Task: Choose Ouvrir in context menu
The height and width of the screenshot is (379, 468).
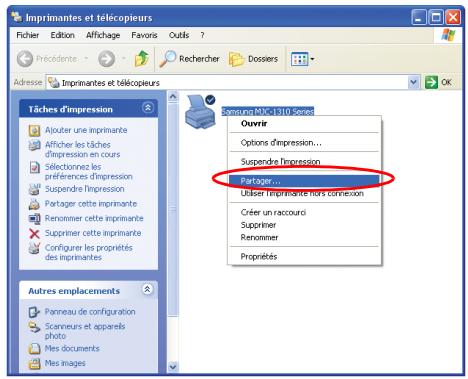Action: click(x=304, y=124)
